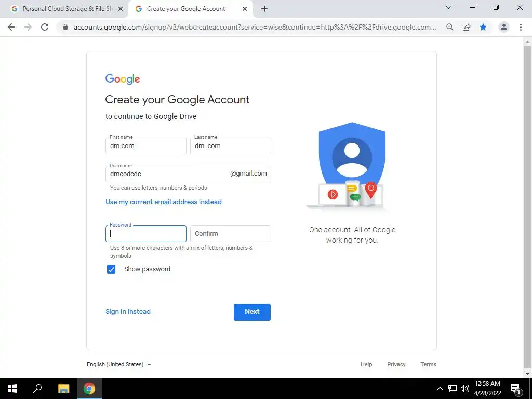Image resolution: width=532 pixels, height=399 pixels.
Task: Select the Create your Google Account tab
Action: click(186, 9)
